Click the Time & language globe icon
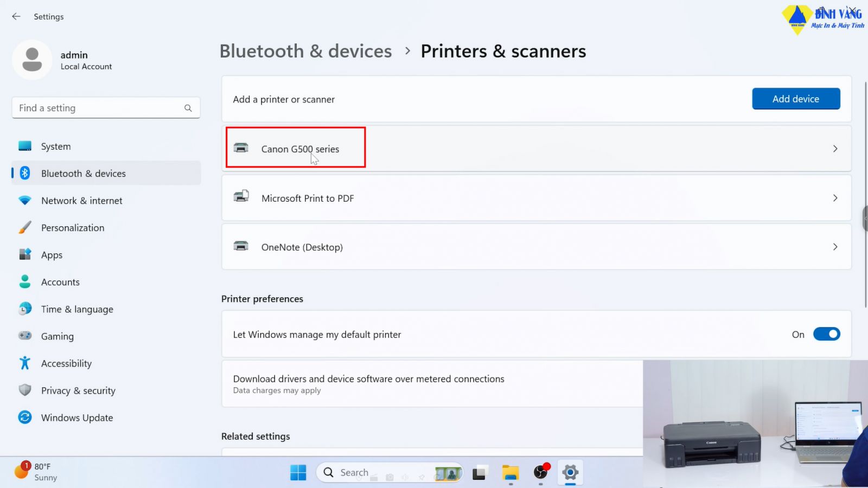This screenshot has height=488, width=868. tap(25, 309)
